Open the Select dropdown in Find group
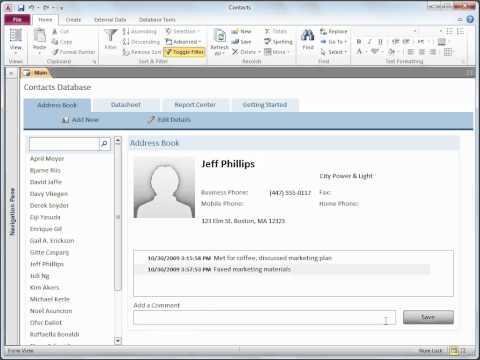 [x=334, y=52]
